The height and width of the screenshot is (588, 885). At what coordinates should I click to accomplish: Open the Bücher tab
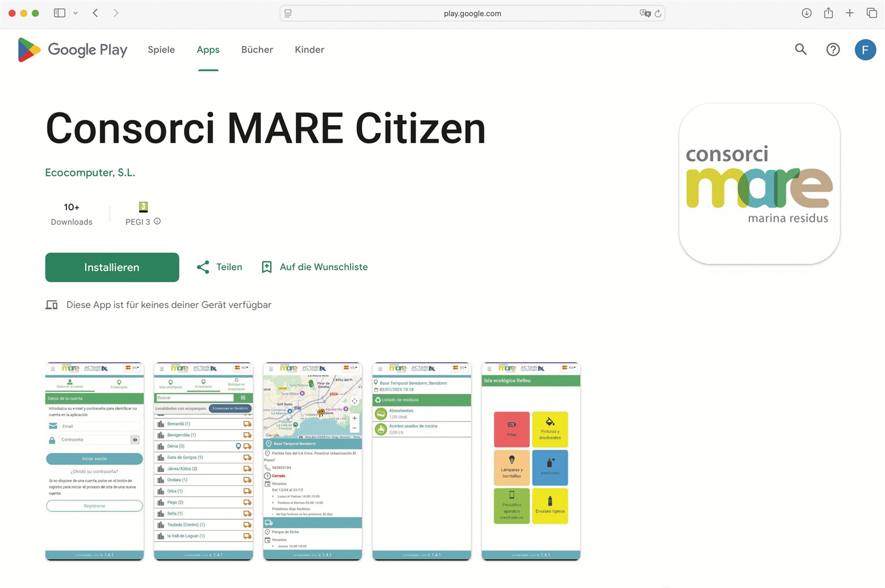point(257,50)
